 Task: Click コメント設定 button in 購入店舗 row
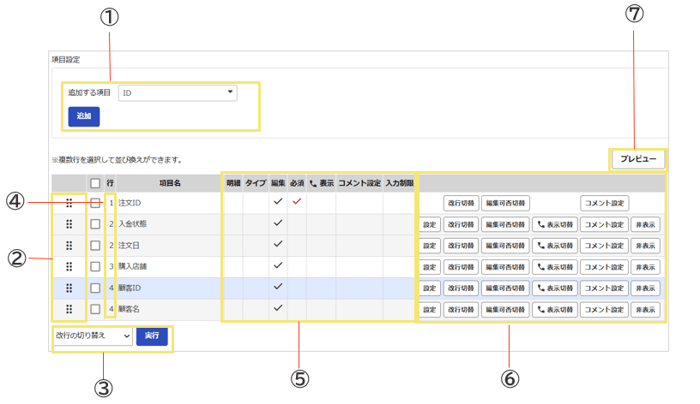[604, 267]
